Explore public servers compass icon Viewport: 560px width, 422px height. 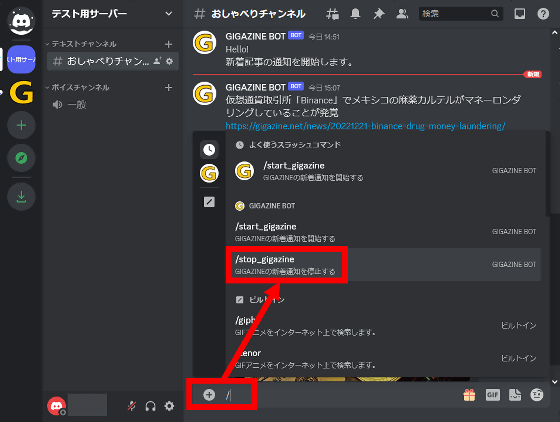point(21,158)
